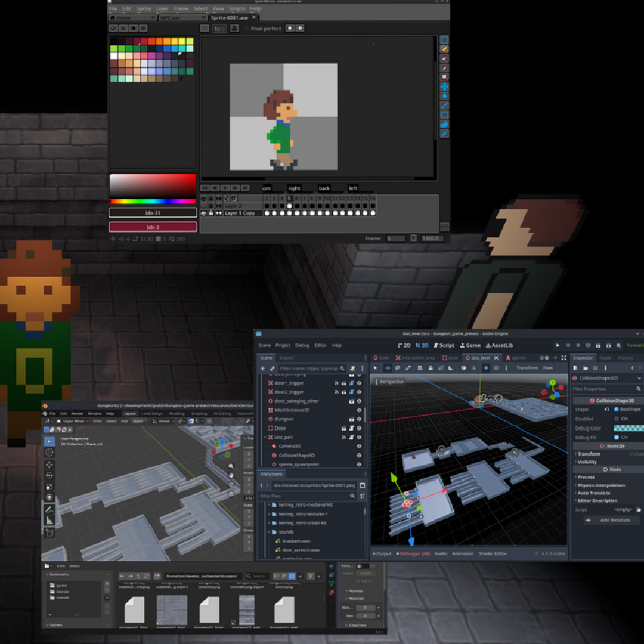Select Blender's Measure tool in the toolbar
644x644 pixels.
(x=49, y=521)
